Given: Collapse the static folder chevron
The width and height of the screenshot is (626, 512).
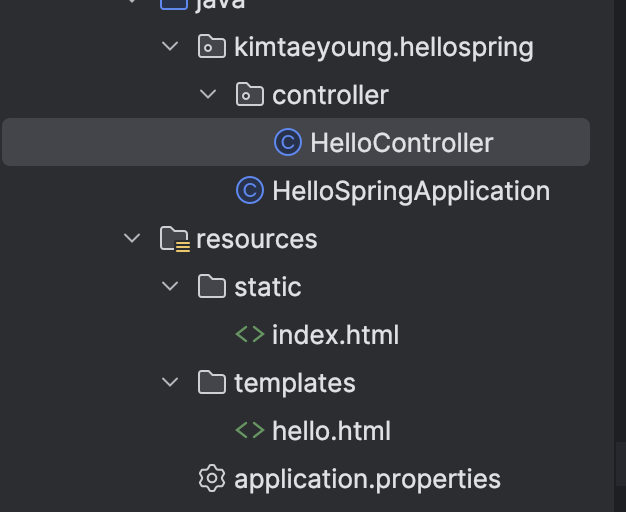Looking at the screenshot, I should click(x=170, y=287).
